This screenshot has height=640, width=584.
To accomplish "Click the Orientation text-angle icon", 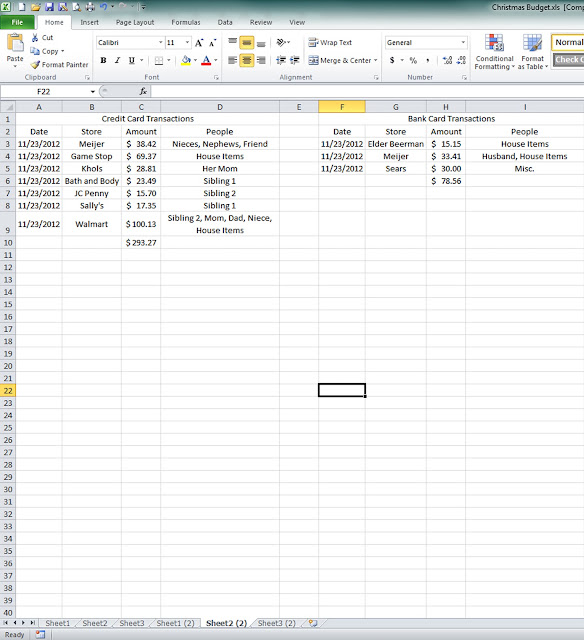I will [281, 42].
